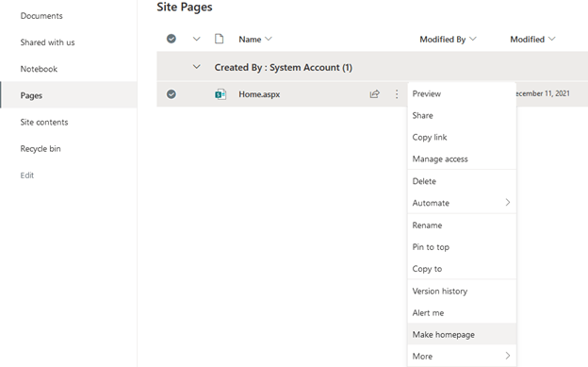The image size is (588, 367).
Task: Toggle the select-all items checkmark in header
Action: coord(171,39)
